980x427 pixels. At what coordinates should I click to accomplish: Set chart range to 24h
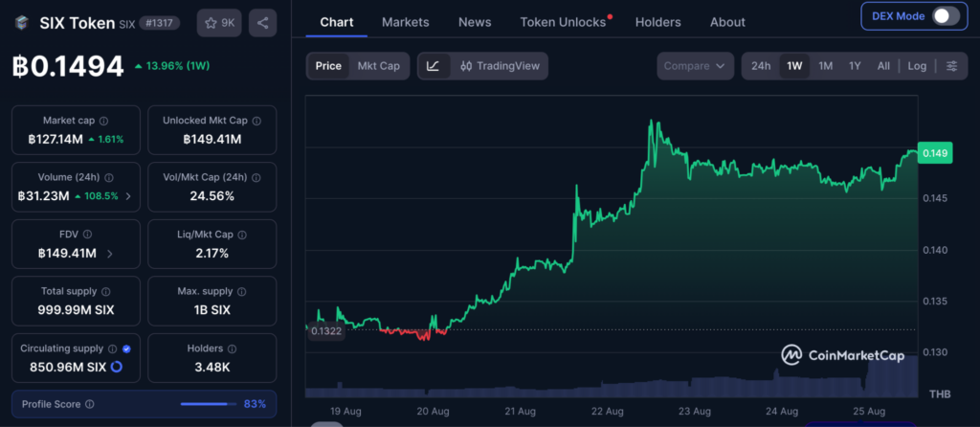coord(761,66)
